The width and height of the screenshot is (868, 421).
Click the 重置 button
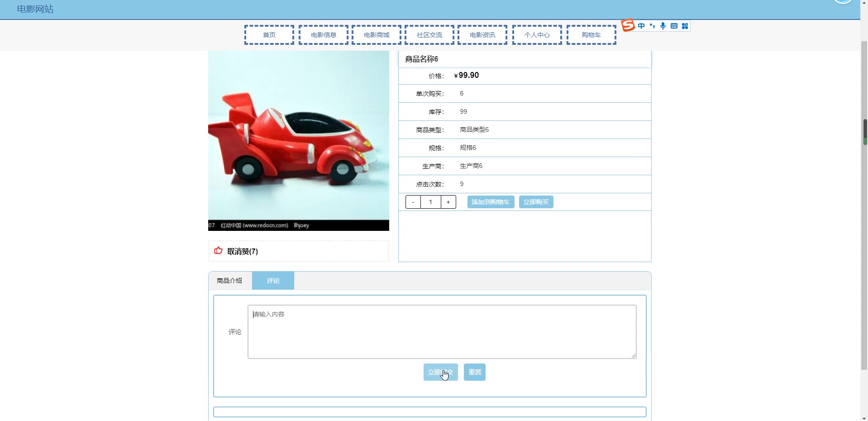pyautogui.click(x=475, y=372)
